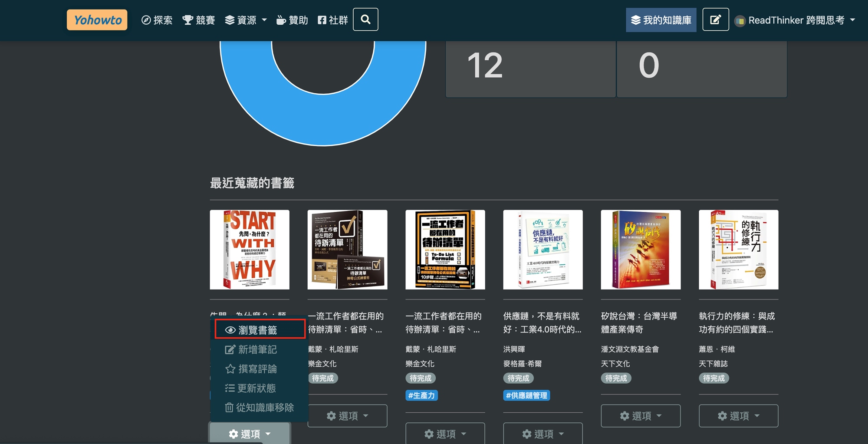
Task: Open 選項 dropdown under 矽說台灣 book
Action: tap(641, 416)
